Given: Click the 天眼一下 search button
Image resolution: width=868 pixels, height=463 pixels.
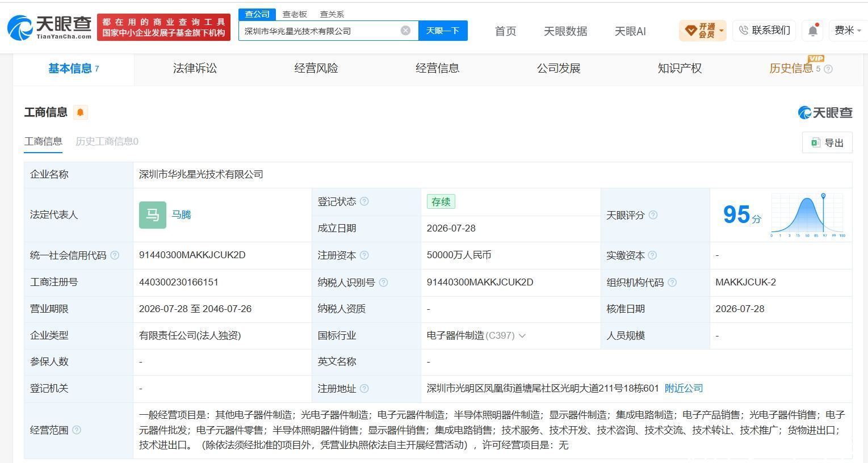Looking at the screenshot, I should (443, 31).
